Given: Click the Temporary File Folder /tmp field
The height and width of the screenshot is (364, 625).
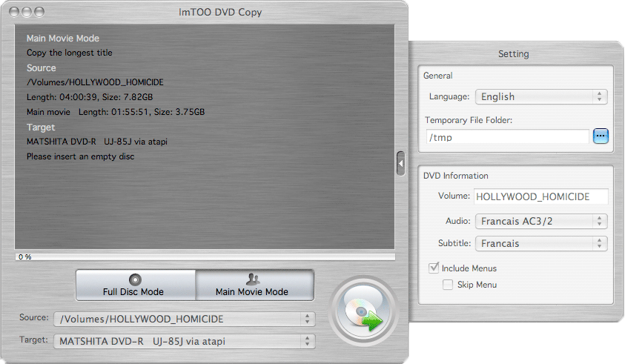Looking at the screenshot, I should [x=507, y=137].
